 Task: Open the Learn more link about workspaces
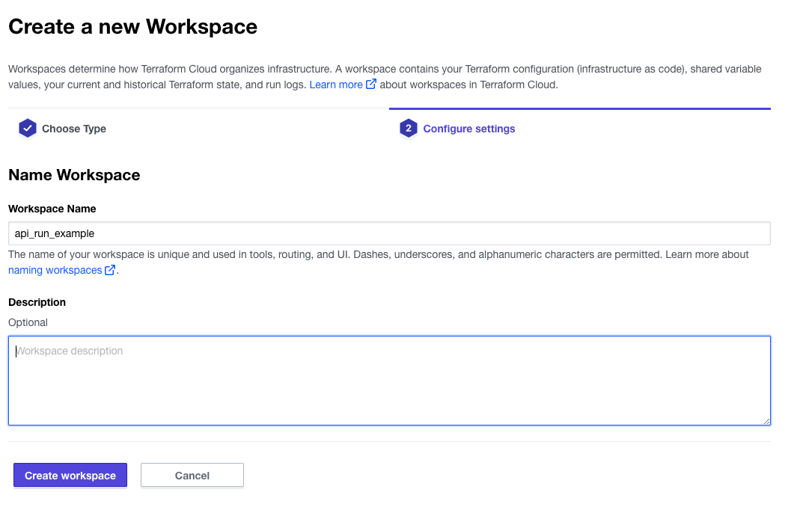(x=336, y=85)
